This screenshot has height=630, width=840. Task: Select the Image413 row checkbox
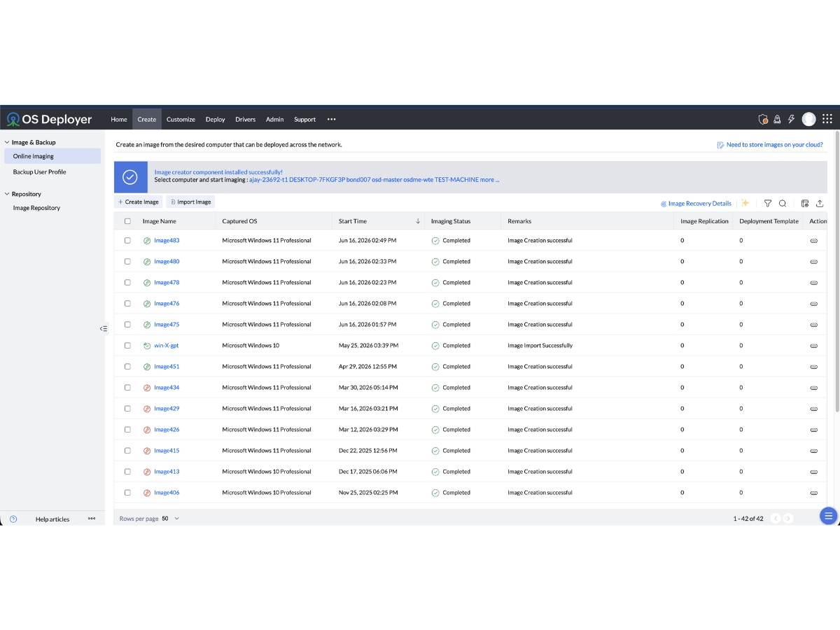pos(127,471)
